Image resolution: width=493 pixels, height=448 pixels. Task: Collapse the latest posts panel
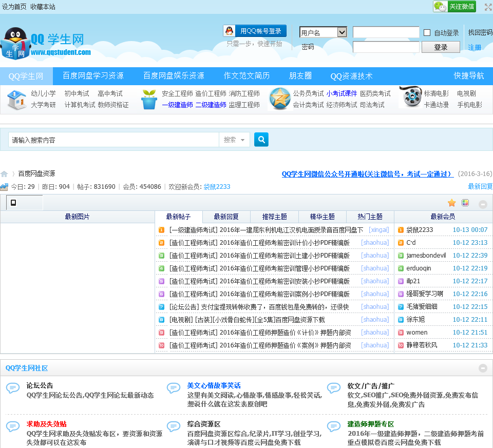pyautogui.click(x=483, y=204)
